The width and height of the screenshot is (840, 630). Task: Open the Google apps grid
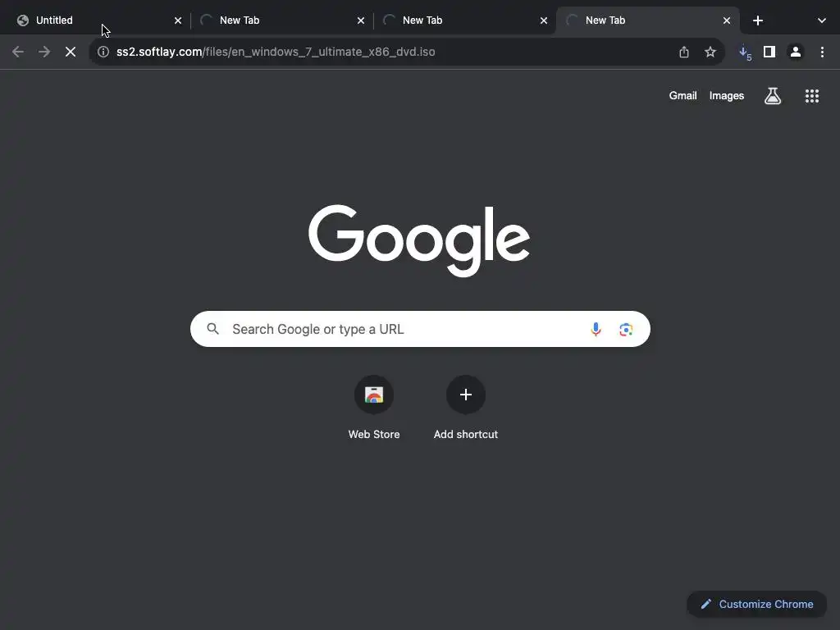pyautogui.click(x=812, y=96)
